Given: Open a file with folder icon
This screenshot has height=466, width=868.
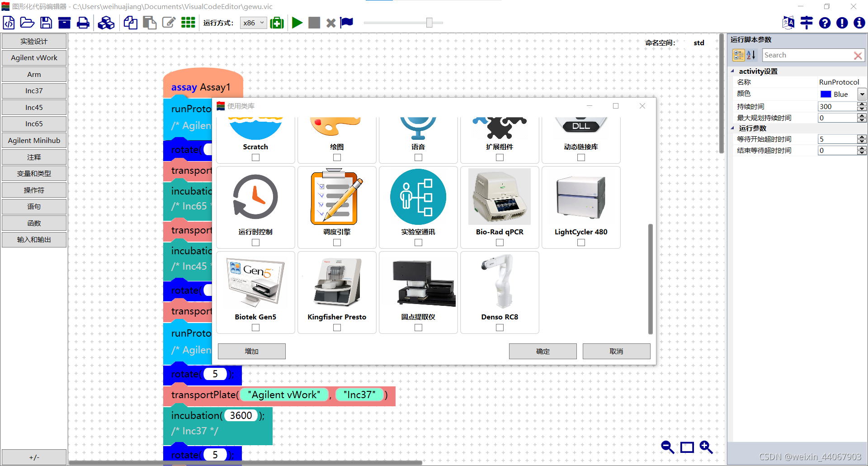Looking at the screenshot, I should pyautogui.click(x=27, y=23).
